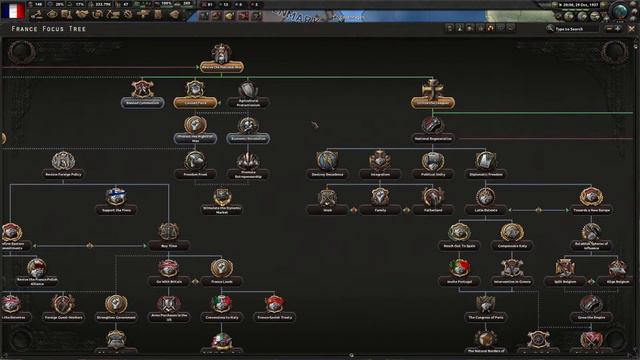Select the Laissez-Faire focus
Viewport: 640px width, 360px height.
tap(195, 94)
